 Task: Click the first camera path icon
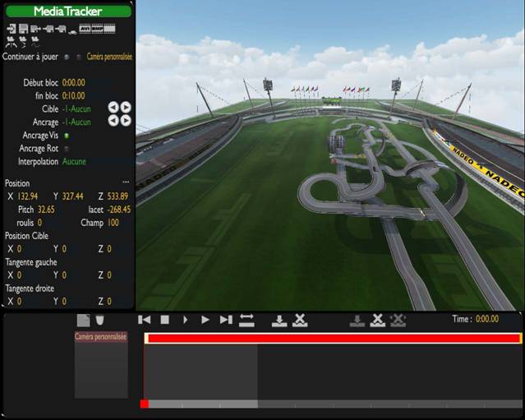(11, 42)
